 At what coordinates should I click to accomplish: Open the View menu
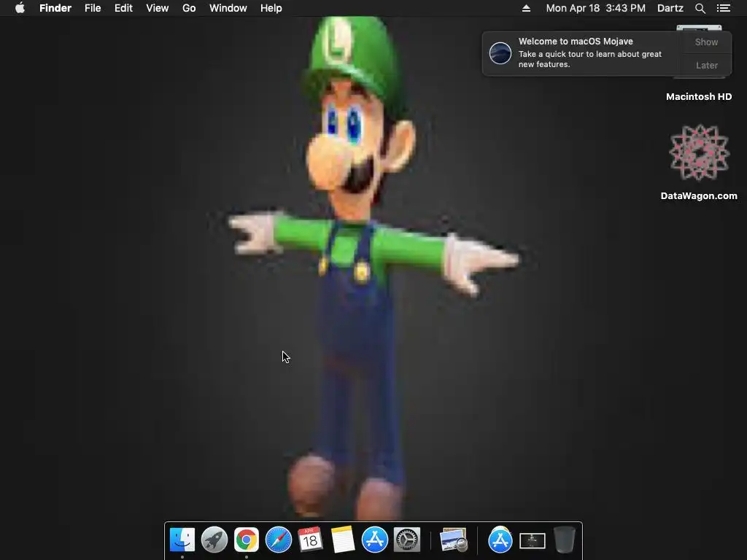pyautogui.click(x=158, y=8)
